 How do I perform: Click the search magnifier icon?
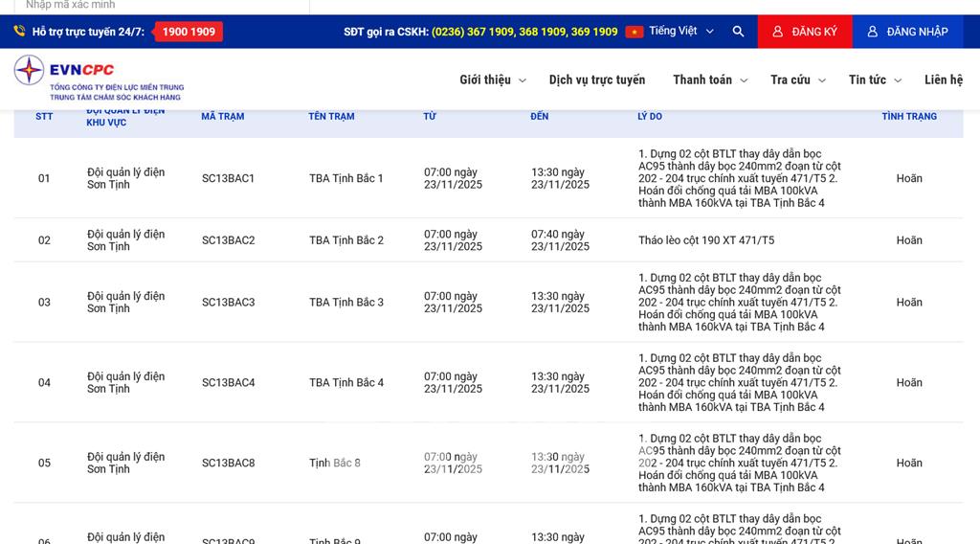click(x=738, y=32)
